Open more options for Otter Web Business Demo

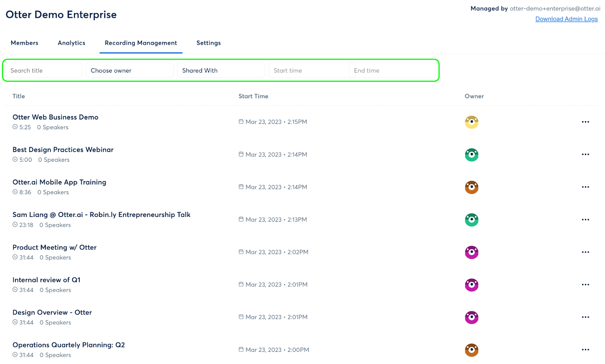click(585, 122)
